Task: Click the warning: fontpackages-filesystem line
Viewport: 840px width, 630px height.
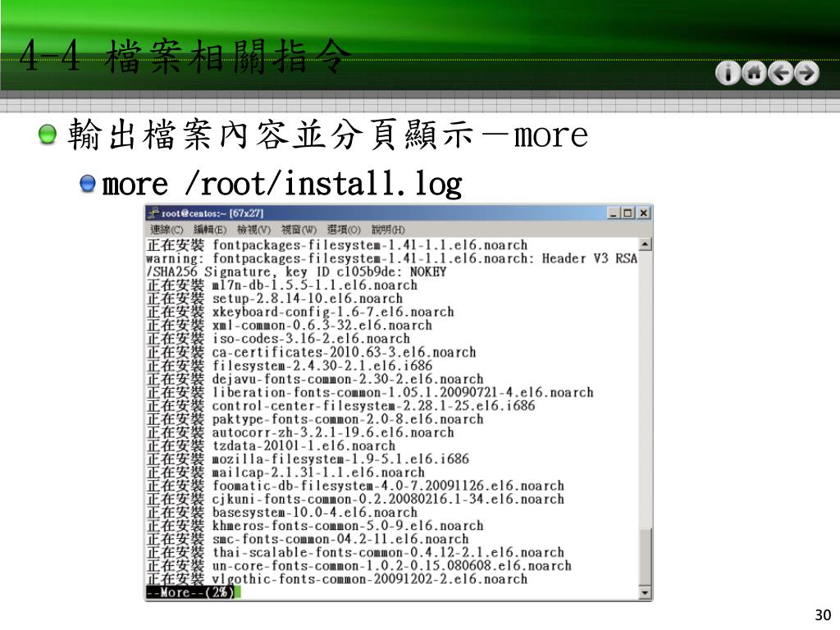Action: pyautogui.click(x=392, y=265)
